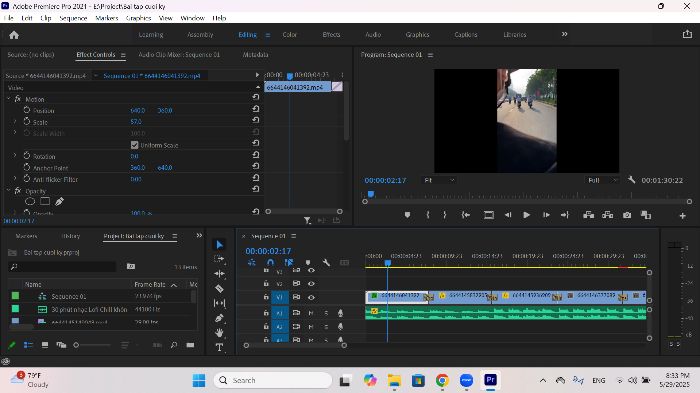This screenshot has width=700, height=393.
Task: Open Program monitor Button Editor plus
Action: [x=683, y=216]
